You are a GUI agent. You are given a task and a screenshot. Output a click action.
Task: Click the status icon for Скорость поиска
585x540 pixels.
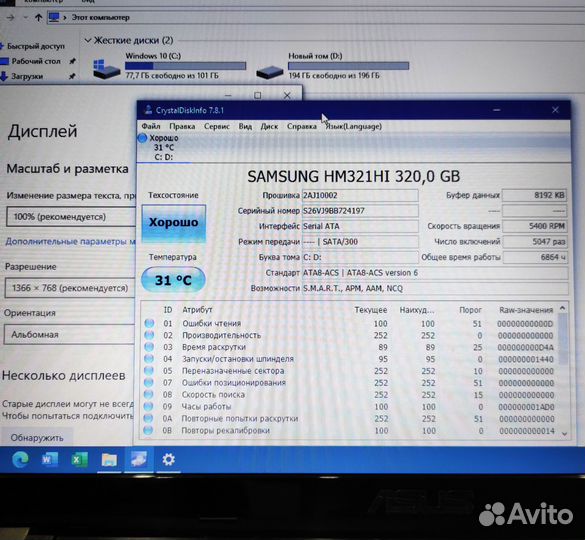[148, 394]
